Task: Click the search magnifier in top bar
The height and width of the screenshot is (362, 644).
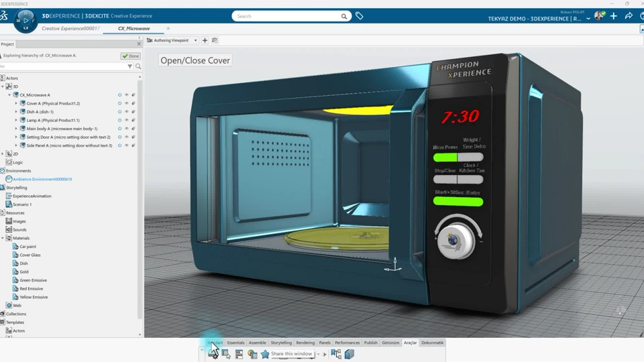Action: (343, 16)
